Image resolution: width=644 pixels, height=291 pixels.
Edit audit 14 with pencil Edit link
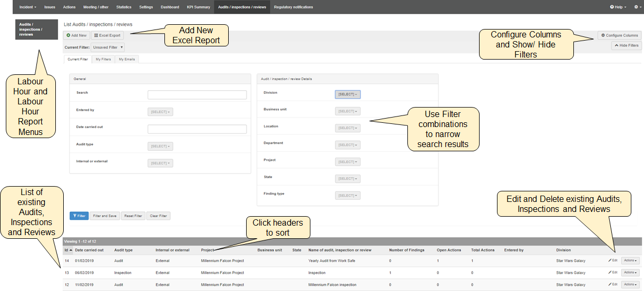point(612,260)
